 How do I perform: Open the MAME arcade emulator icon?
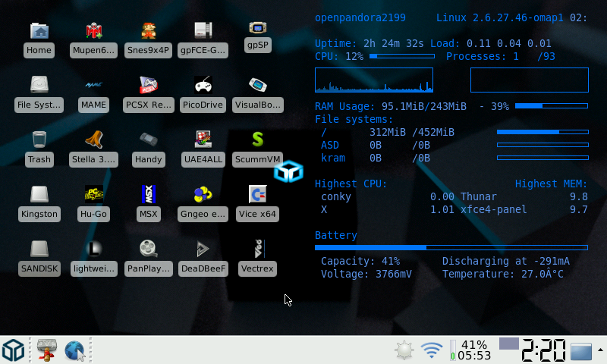coord(94,86)
